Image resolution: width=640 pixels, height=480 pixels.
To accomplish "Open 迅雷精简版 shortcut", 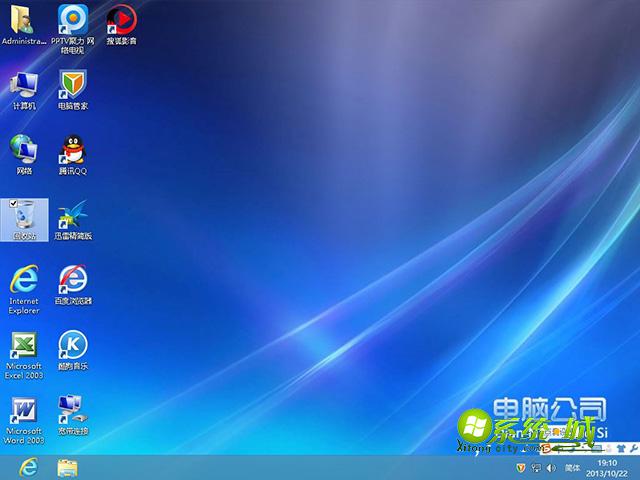I will point(73,220).
